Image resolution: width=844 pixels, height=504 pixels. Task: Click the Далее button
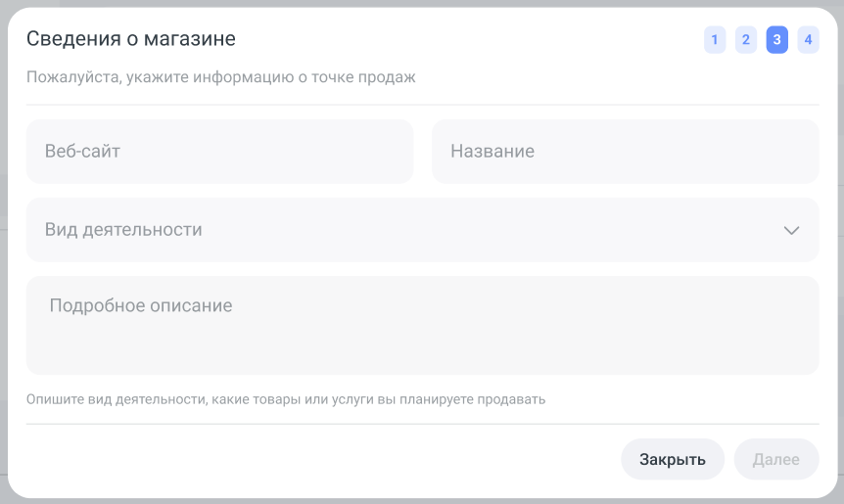pyautogui.click(x=776, y=459)
